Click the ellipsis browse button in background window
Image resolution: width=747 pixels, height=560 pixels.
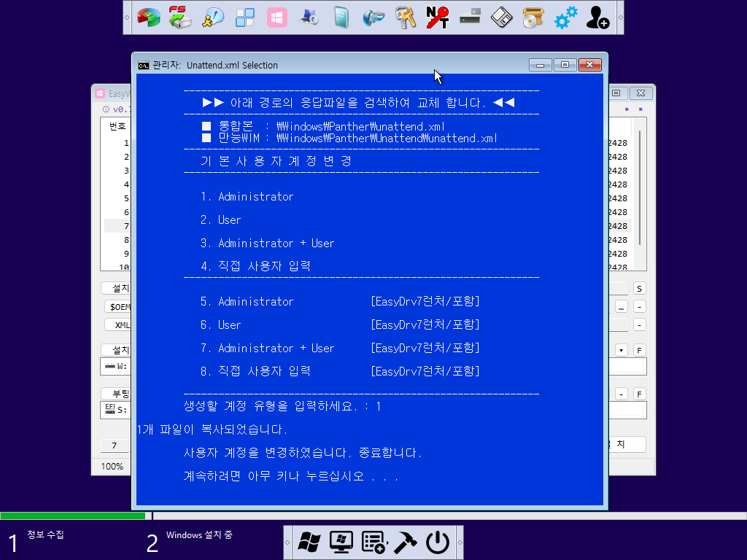click(622, 307)
